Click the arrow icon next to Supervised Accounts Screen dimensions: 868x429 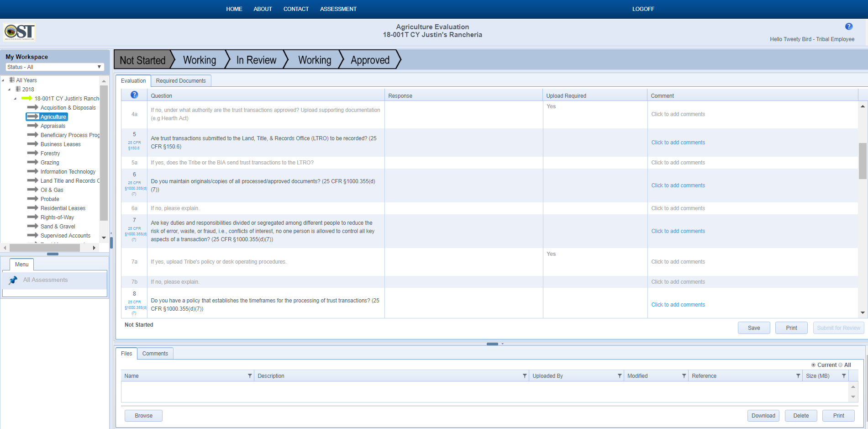(x=32, y=235)
